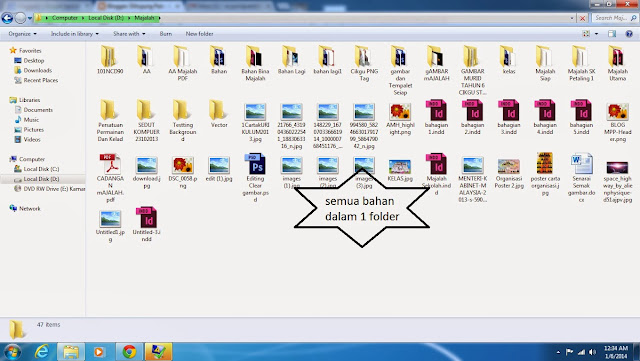
Task: Click the Burn toolbar button
Action: coord(165,34)
